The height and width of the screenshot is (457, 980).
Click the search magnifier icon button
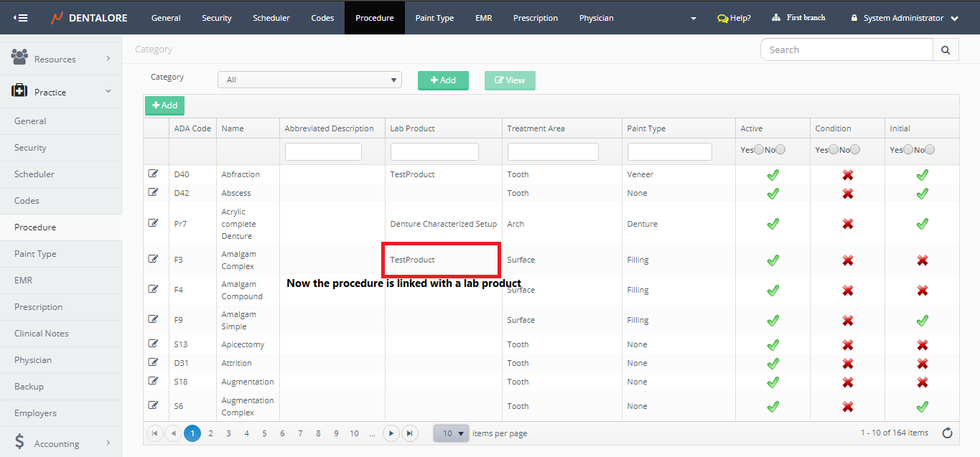click(x=946, y=50)
